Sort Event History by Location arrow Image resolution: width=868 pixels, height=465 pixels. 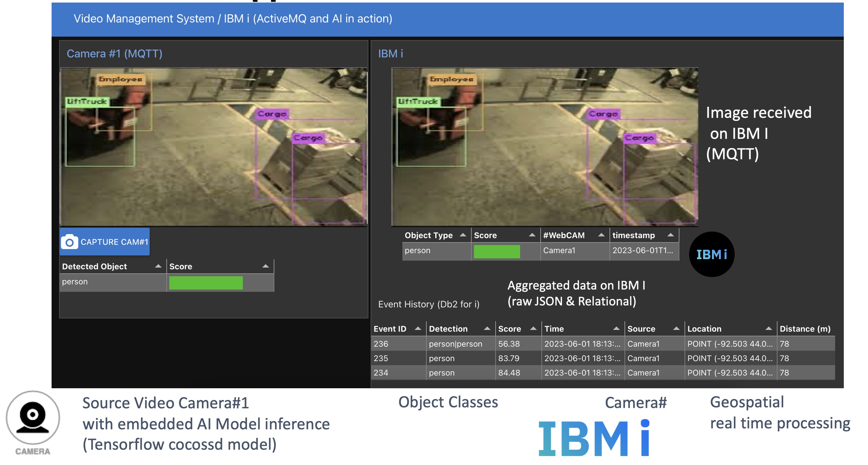coord(769,328)
